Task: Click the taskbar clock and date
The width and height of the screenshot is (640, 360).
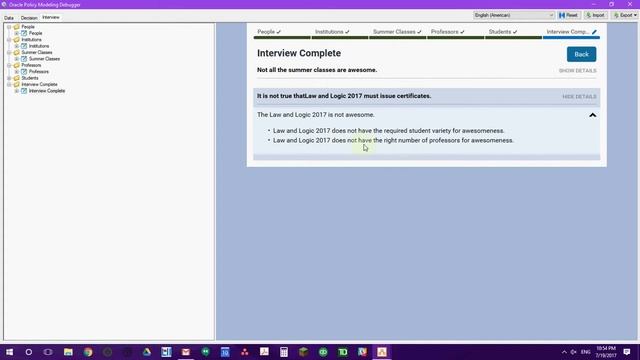Action: 606,352
